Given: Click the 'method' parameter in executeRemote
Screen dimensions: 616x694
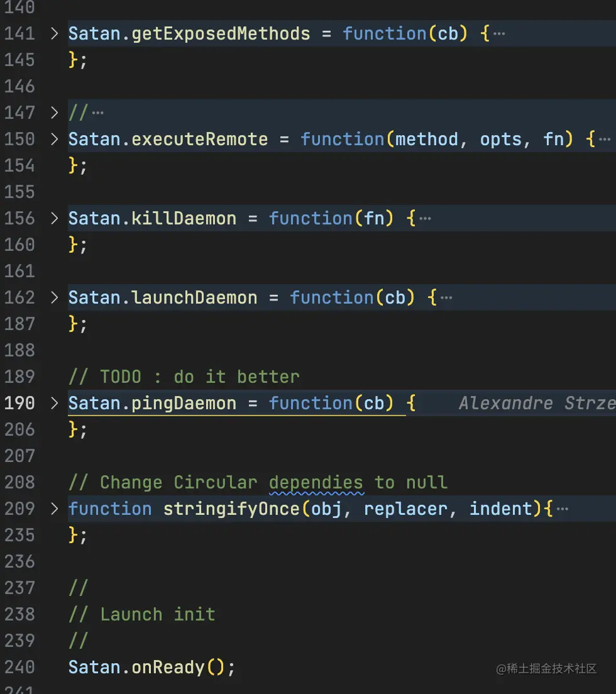Looking at the screenshot, I should click(427, 139).
